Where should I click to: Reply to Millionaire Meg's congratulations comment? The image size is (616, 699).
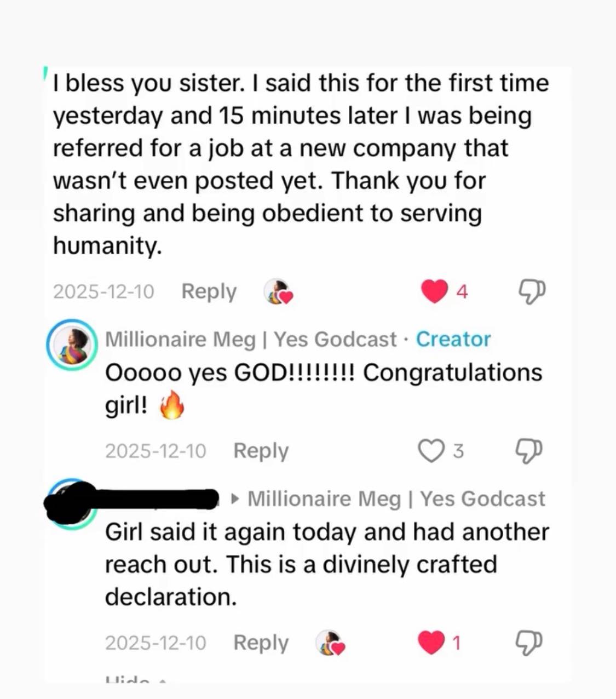pos(261,451)
